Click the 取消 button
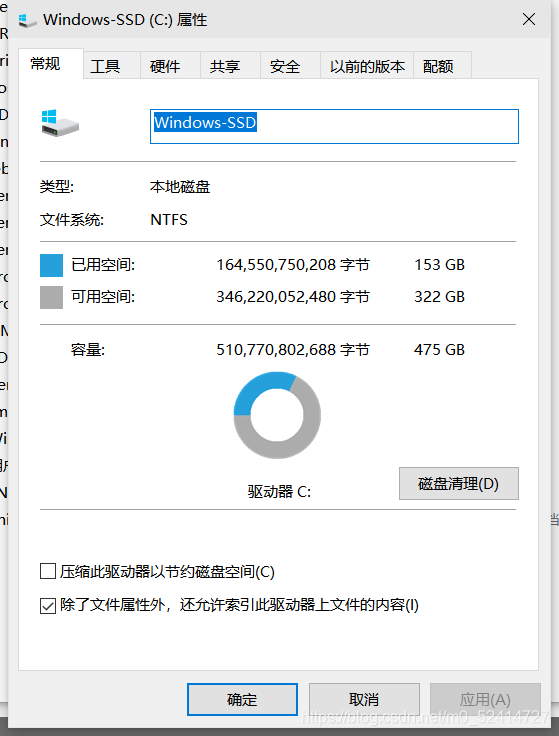The height and width of the screenshot is (736, 559). (364, 699)
